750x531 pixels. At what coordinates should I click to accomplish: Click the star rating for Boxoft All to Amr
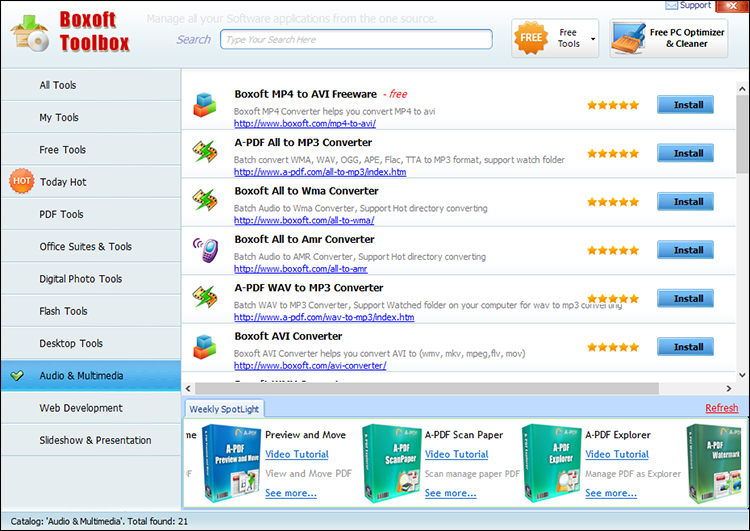[x=613, y=250]
